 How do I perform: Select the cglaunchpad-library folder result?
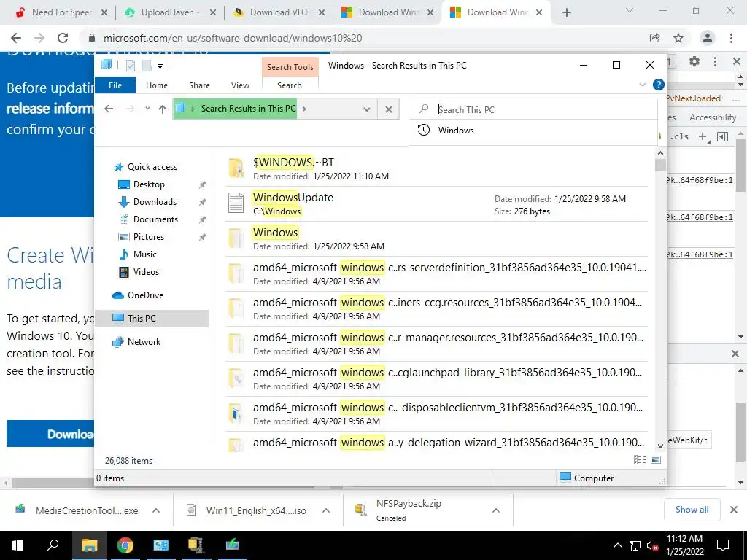tap(436, 378)
